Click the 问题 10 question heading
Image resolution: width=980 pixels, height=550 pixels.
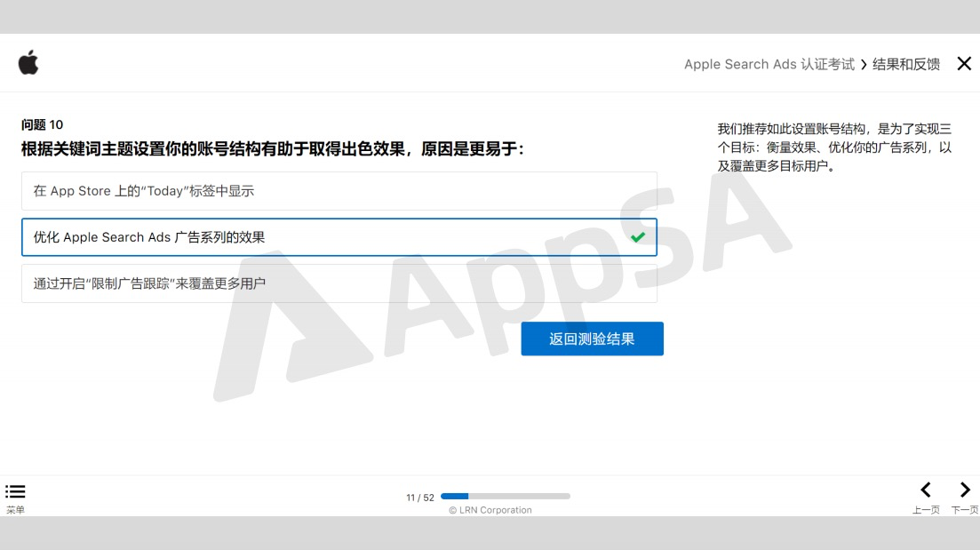tap(42, 124)
